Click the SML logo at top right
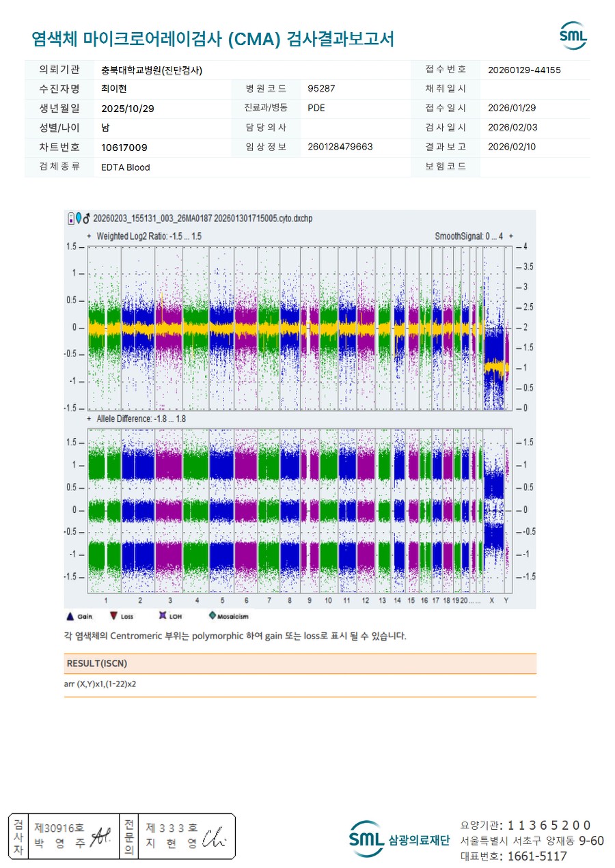 pos(573,36)
